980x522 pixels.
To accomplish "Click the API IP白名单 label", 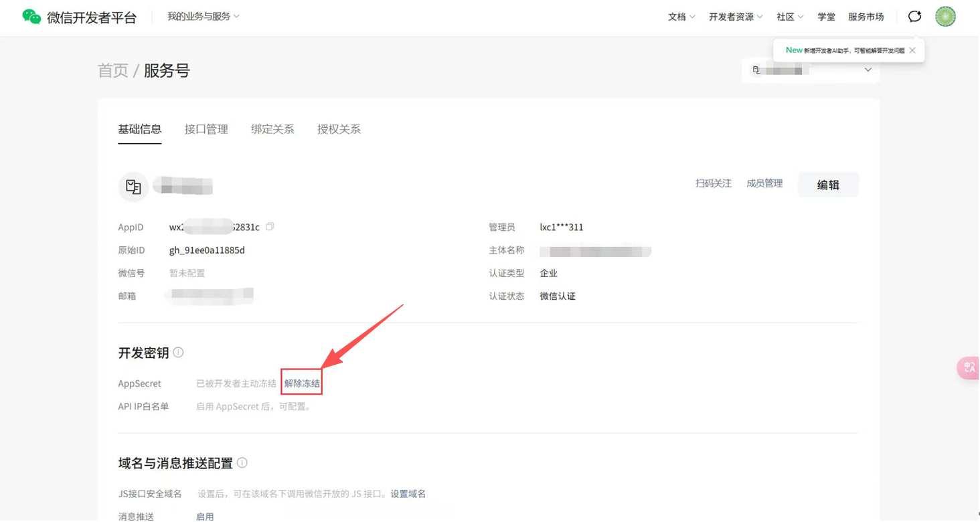I will (143, 406).
